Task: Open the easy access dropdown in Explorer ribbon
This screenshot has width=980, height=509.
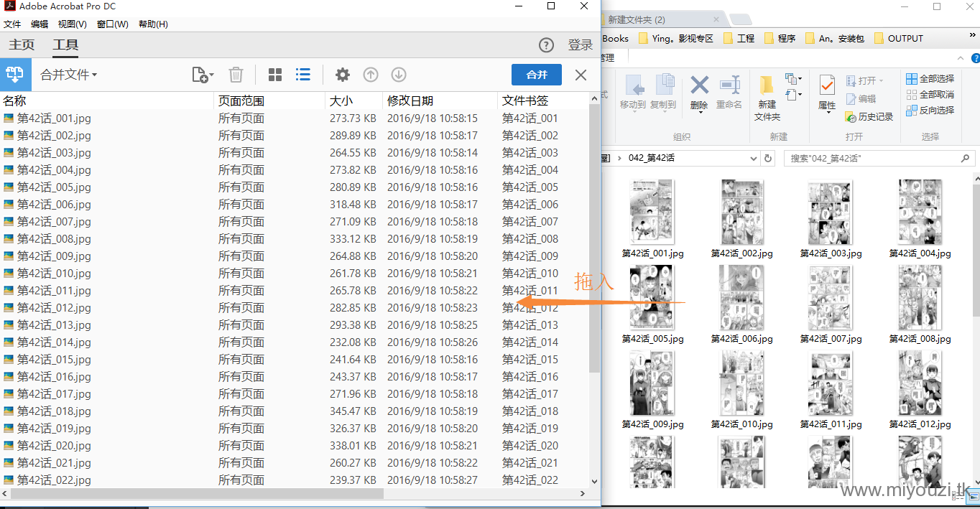Action: click(793, 95)
